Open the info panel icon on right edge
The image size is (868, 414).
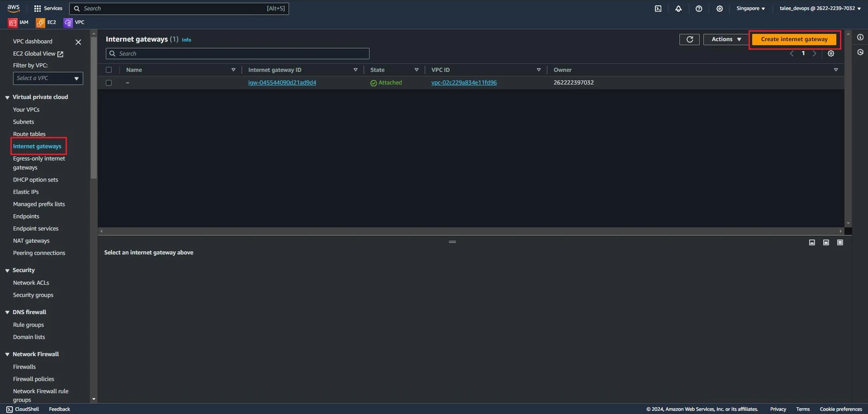click(860, 37)
